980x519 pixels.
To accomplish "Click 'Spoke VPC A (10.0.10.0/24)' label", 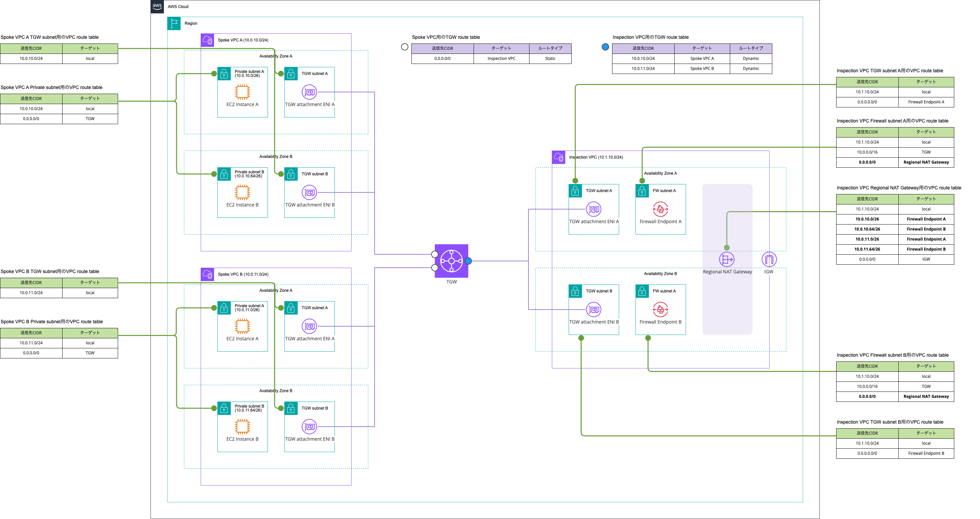I will (x=243, y=40).
